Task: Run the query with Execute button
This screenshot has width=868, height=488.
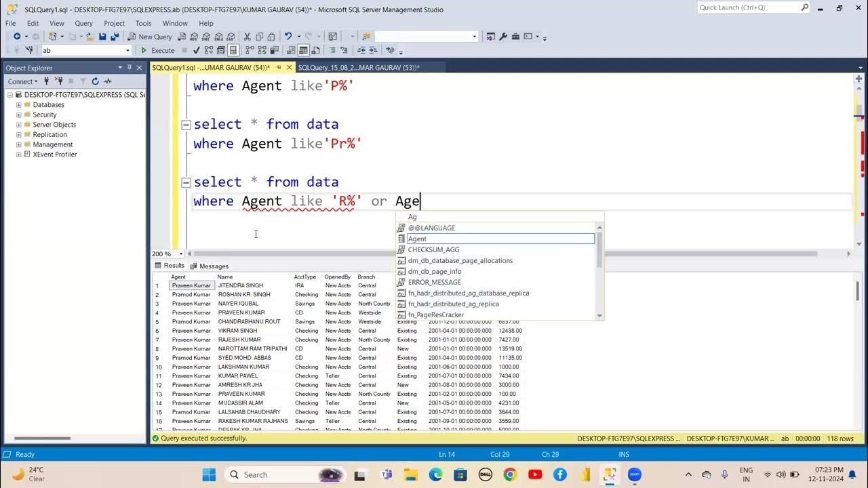Action: pos(157,50)
